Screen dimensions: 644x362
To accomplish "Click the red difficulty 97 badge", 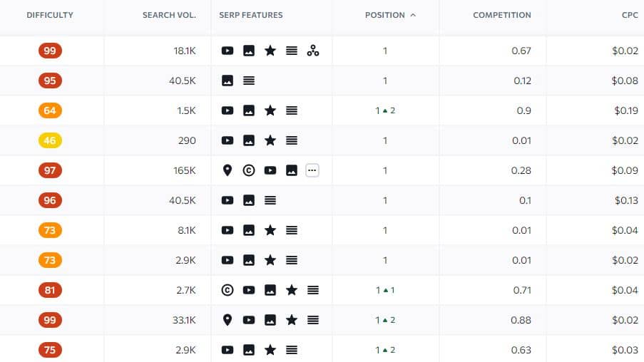I will pyautogui.click(x=50, y=170).
